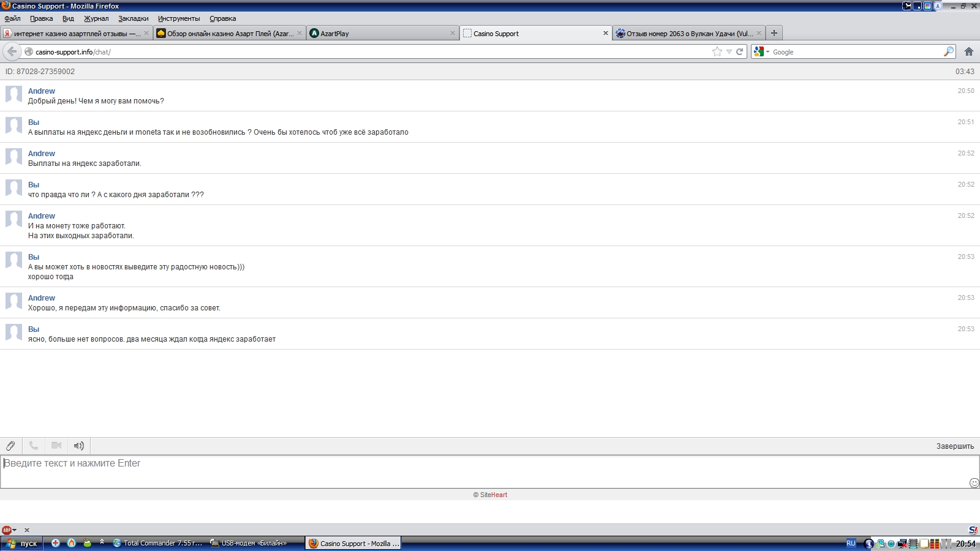Open the emoji smiley picker
The width and height of the screenshot is (980, 551).
[974, 482]
